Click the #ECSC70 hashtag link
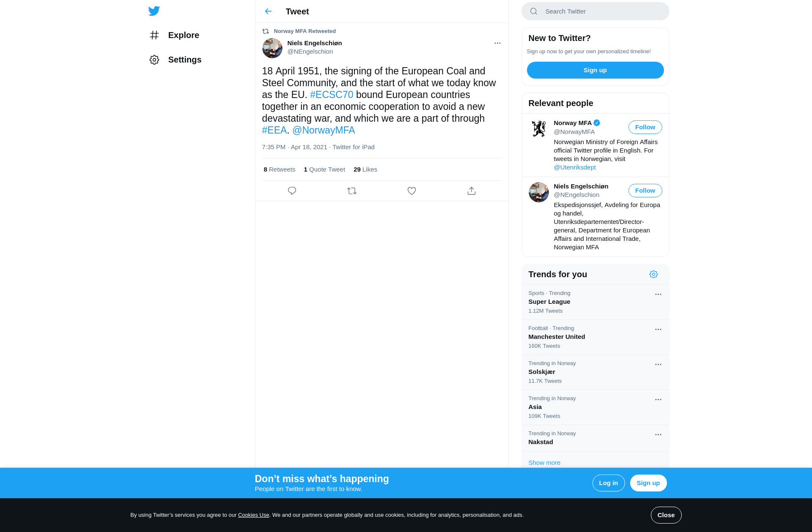Screen dimensions: 812x532 point(332,95)
